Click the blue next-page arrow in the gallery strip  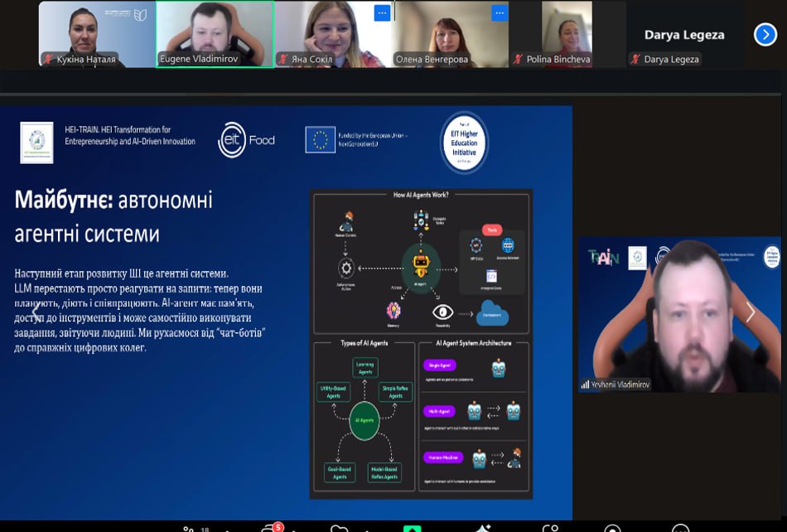[765, 34]
